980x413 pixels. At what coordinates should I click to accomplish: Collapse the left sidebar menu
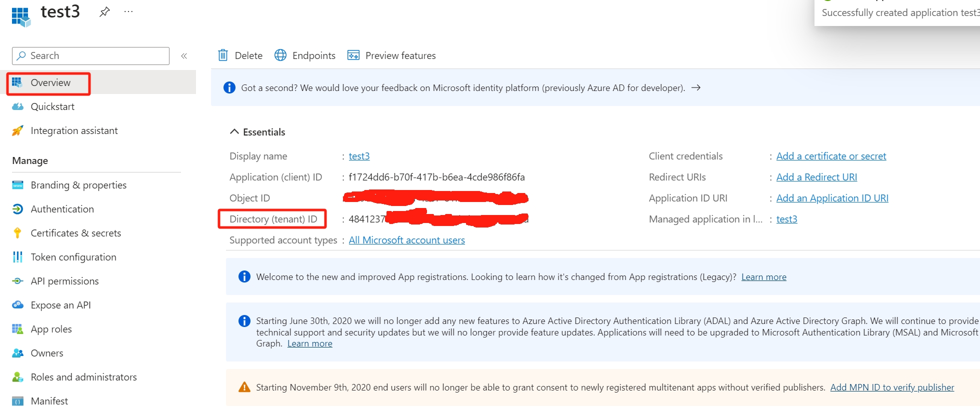184,56
